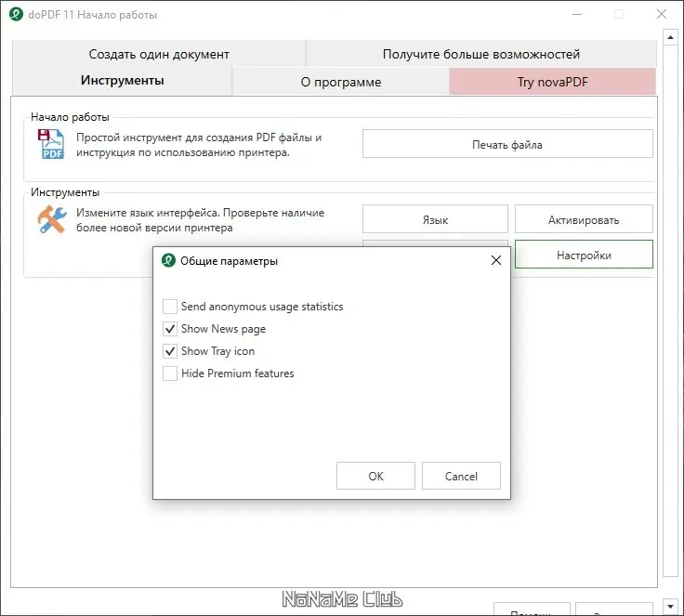This screenshot has width=684, height=616.
Task: Minimize the doPDF window
Action: click(577, 14)
